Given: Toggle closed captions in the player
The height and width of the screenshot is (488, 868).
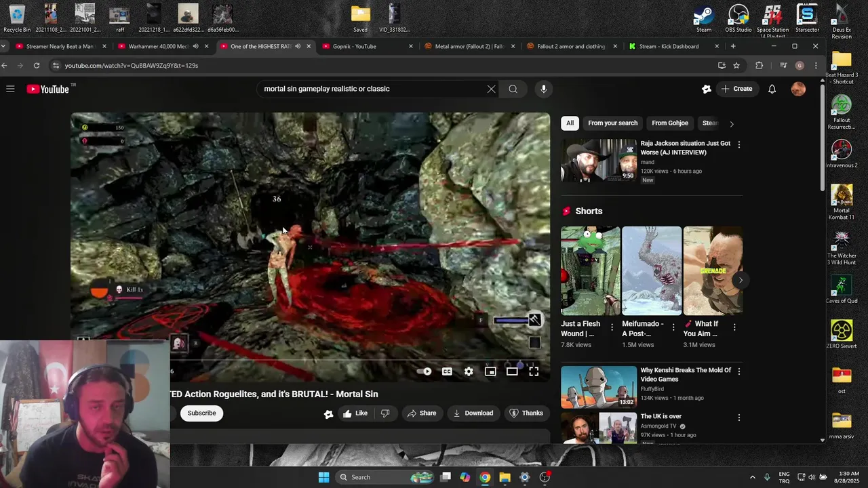Looking at the screenshot, I should [x=447, y=371].
